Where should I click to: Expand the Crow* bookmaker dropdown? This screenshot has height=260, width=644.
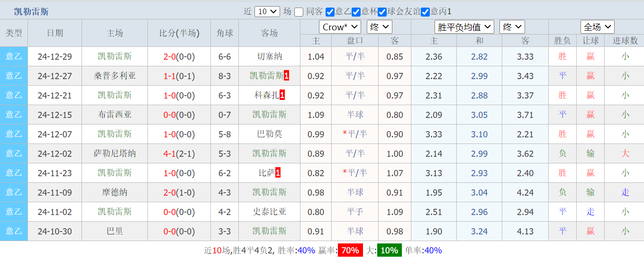click(x=340, y=27)
